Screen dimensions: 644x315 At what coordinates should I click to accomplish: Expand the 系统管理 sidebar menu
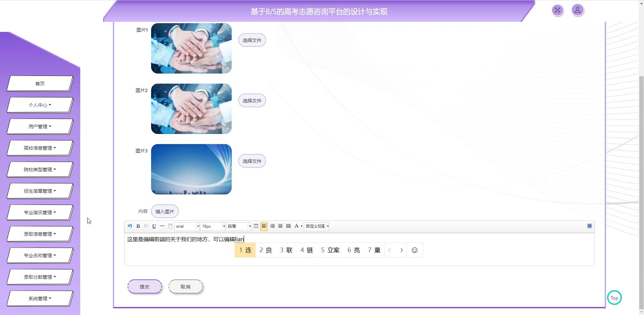[x=40, y=299]
